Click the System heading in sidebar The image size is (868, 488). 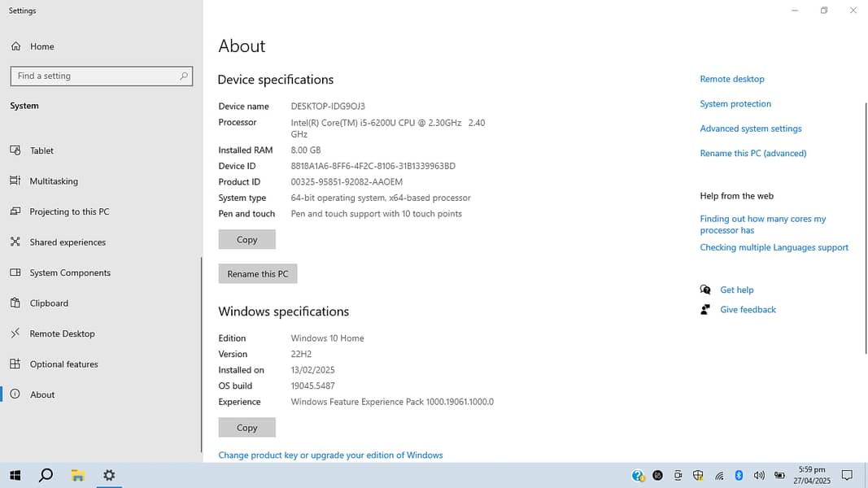coord(24,106)
